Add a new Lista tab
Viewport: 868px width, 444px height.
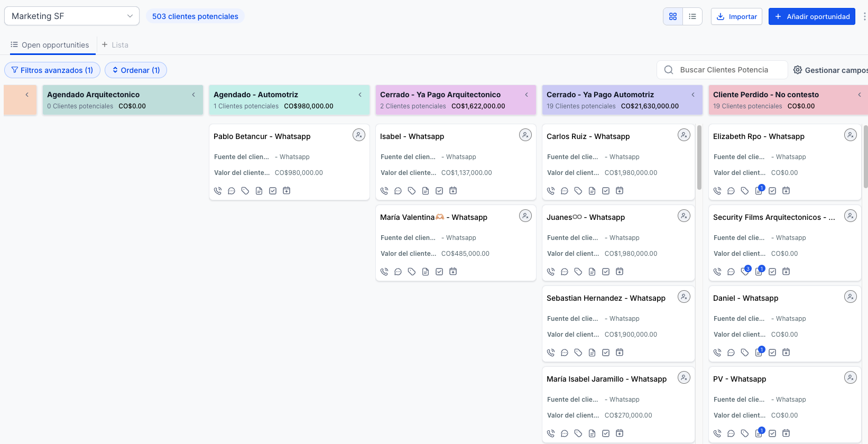(x=115, y=45)
